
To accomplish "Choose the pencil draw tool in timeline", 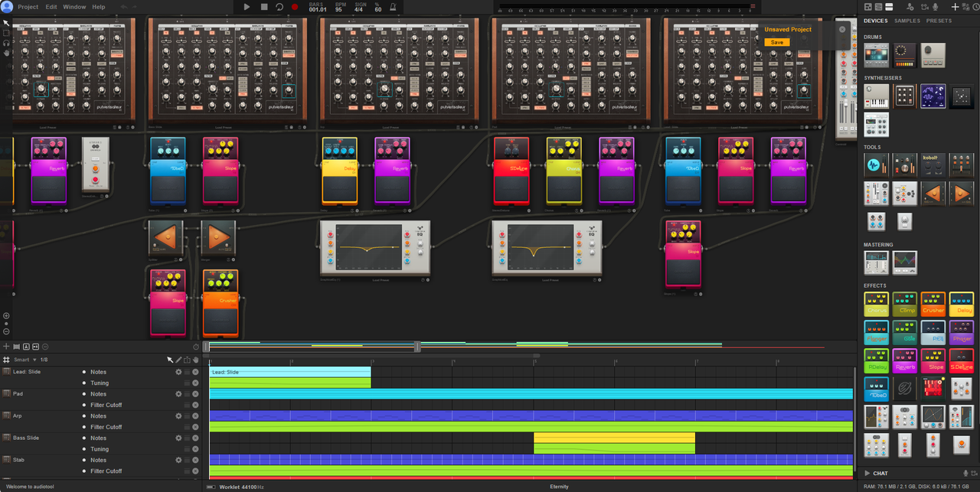I will click(178, 360).
